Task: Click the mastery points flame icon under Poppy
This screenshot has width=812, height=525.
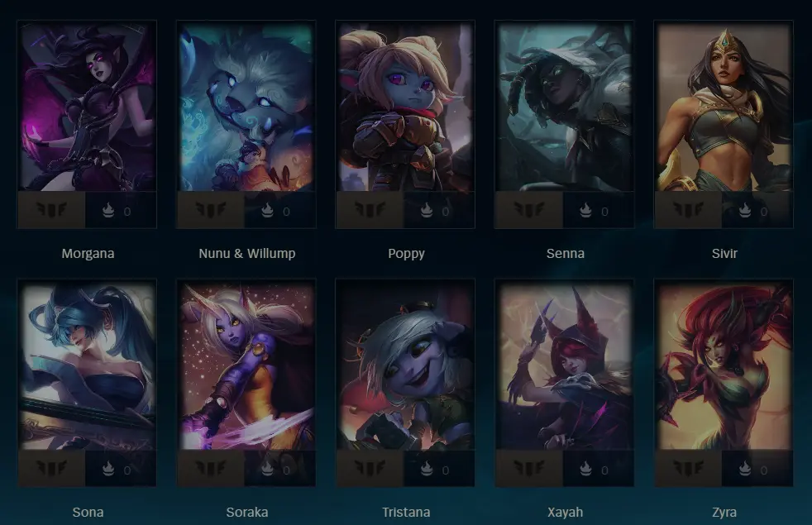Action: click(426, 210)
